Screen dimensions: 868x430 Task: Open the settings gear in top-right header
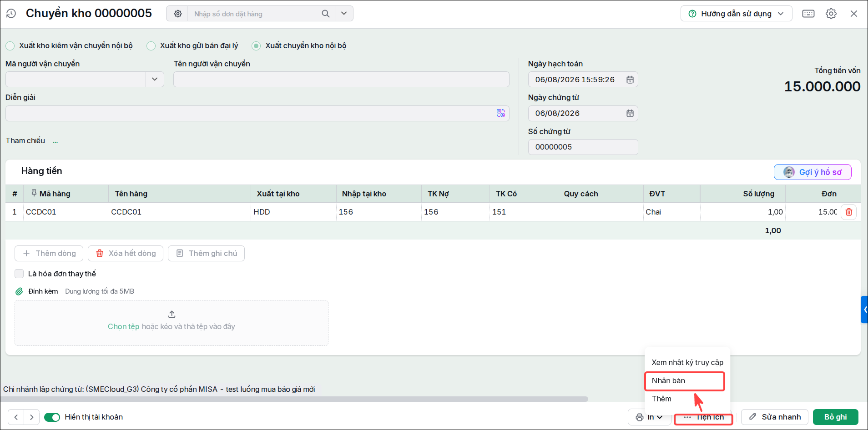831,14
